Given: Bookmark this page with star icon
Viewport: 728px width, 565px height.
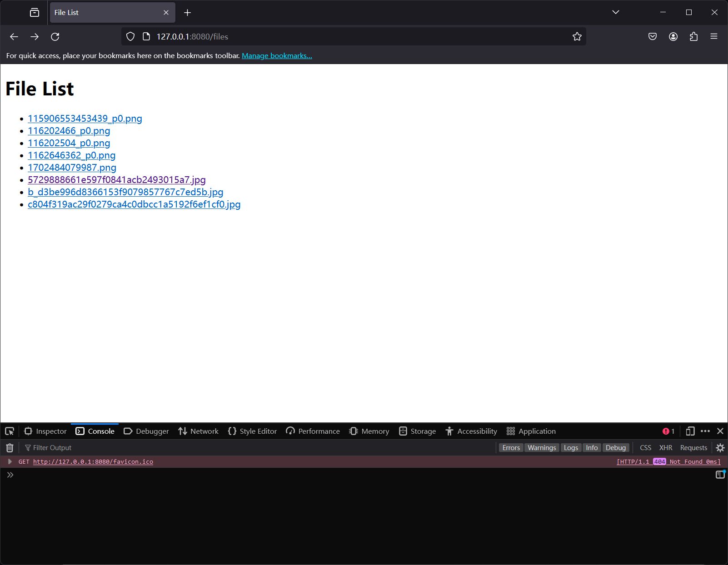Looking at the screenshot, I should point(577,37).
